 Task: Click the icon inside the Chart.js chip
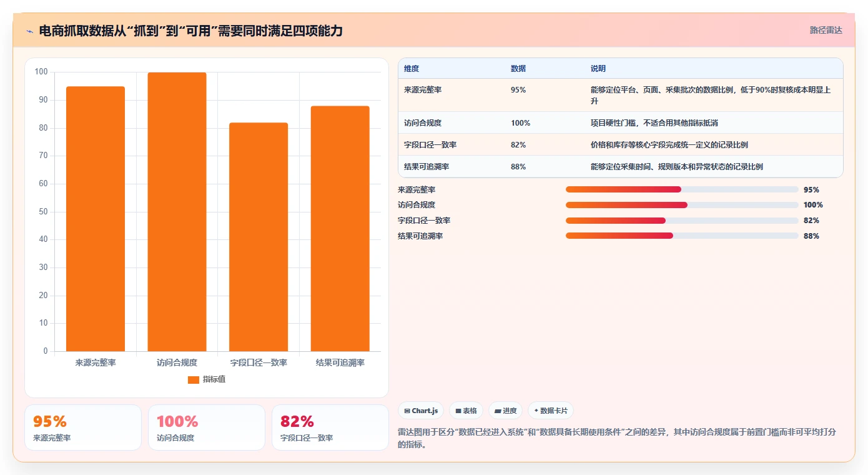tap(407, 411)
